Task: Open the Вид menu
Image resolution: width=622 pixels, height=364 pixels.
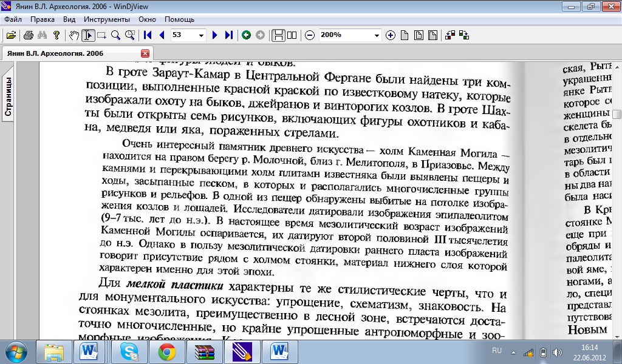Action: (x=69, y=19)
